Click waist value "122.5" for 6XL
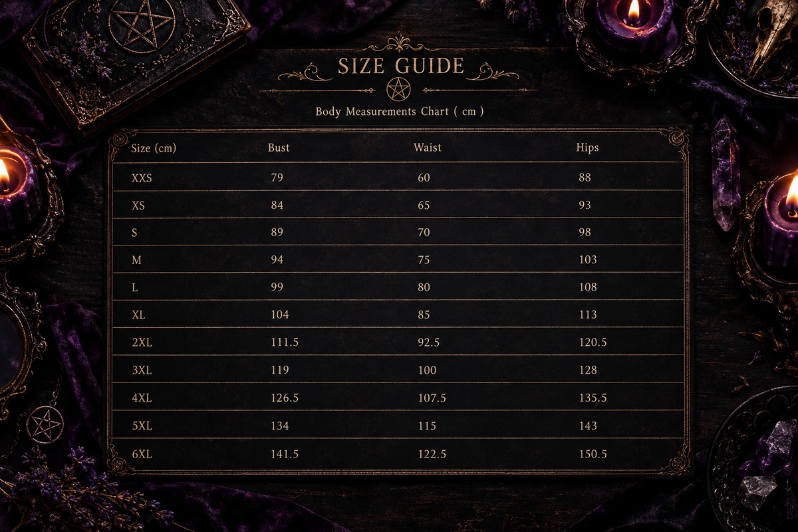This screenshot has height=532, width=798. pyautogui.click(x=432, y=454)
